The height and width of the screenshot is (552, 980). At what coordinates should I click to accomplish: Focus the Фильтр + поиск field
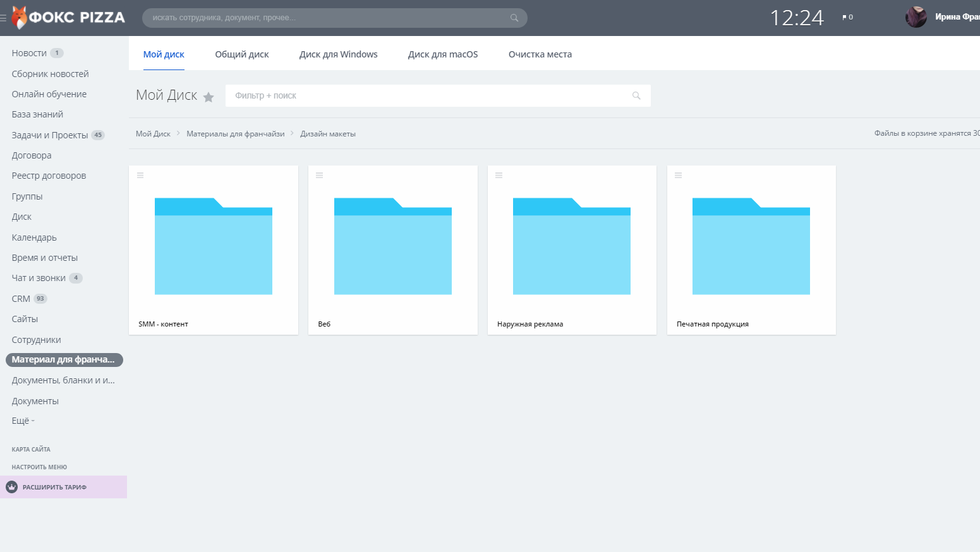(438, 95)
